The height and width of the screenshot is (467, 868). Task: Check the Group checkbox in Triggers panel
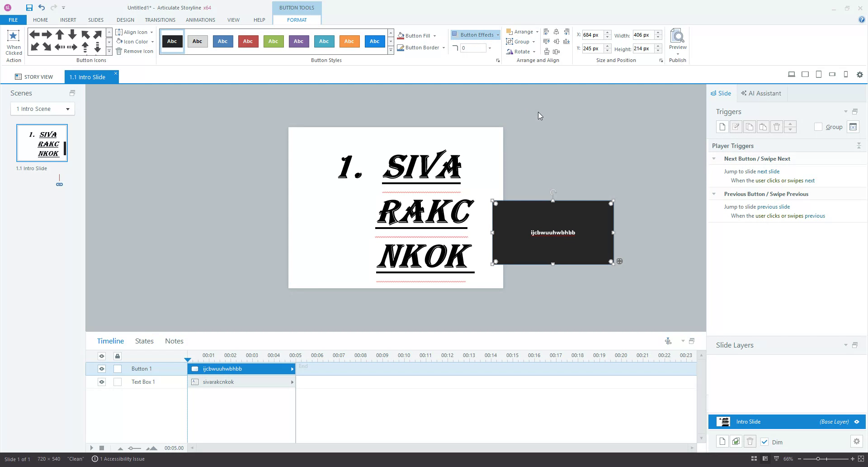(x=818, y=127)
